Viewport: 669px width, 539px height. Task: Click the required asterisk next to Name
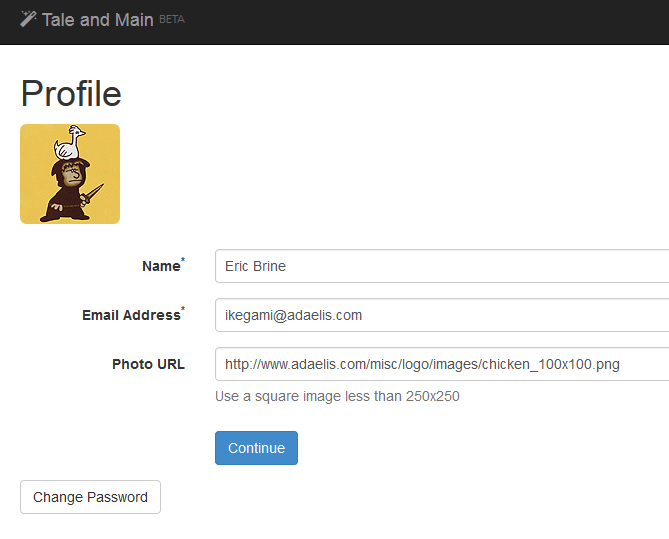pyautogui.click(x=182, y=260)
